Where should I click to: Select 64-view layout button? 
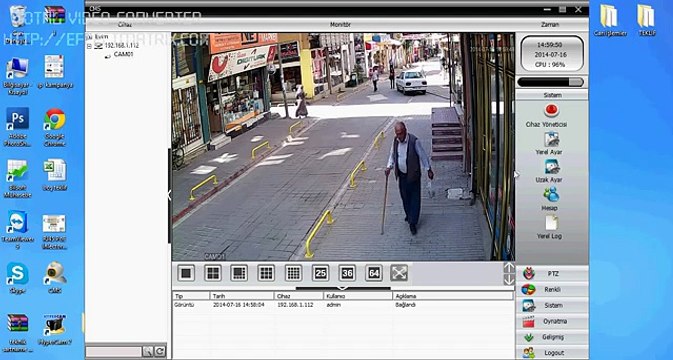(x=374, y=273)
